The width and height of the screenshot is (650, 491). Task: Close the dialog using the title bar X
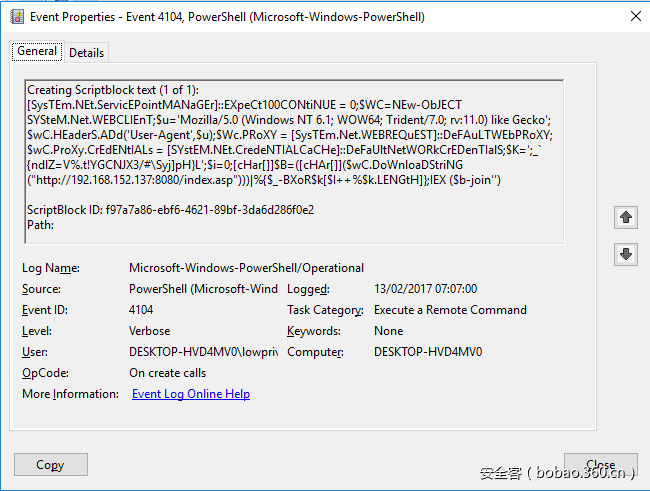632,16
